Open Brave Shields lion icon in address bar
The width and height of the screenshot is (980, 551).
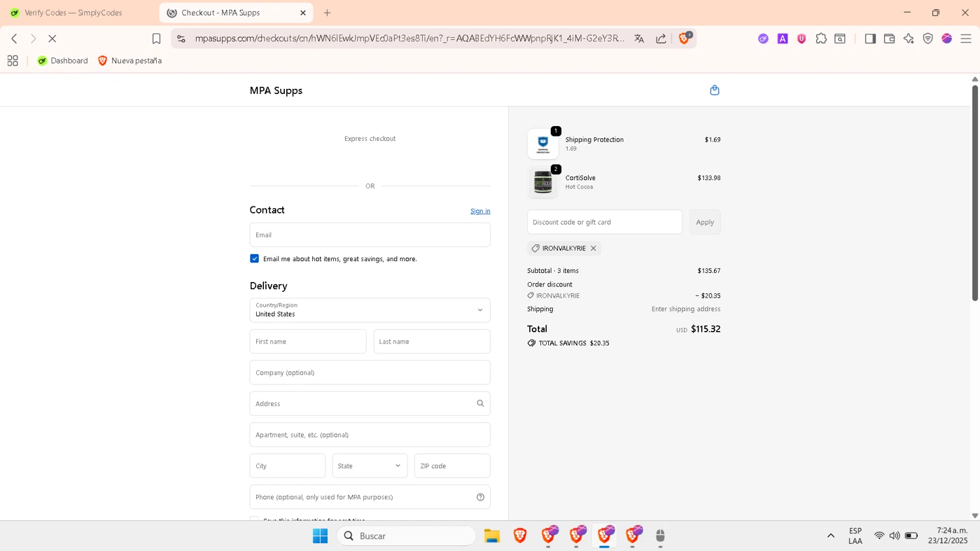684,39
